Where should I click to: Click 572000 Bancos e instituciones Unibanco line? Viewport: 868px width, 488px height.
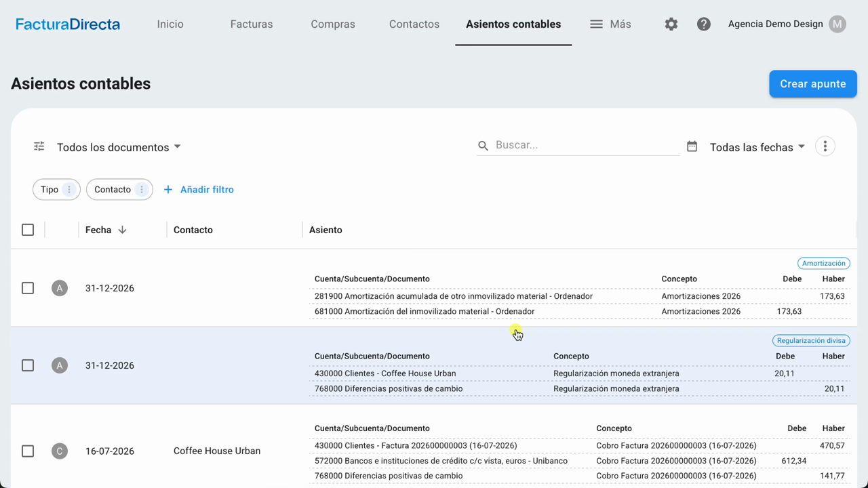coord(441,461)
